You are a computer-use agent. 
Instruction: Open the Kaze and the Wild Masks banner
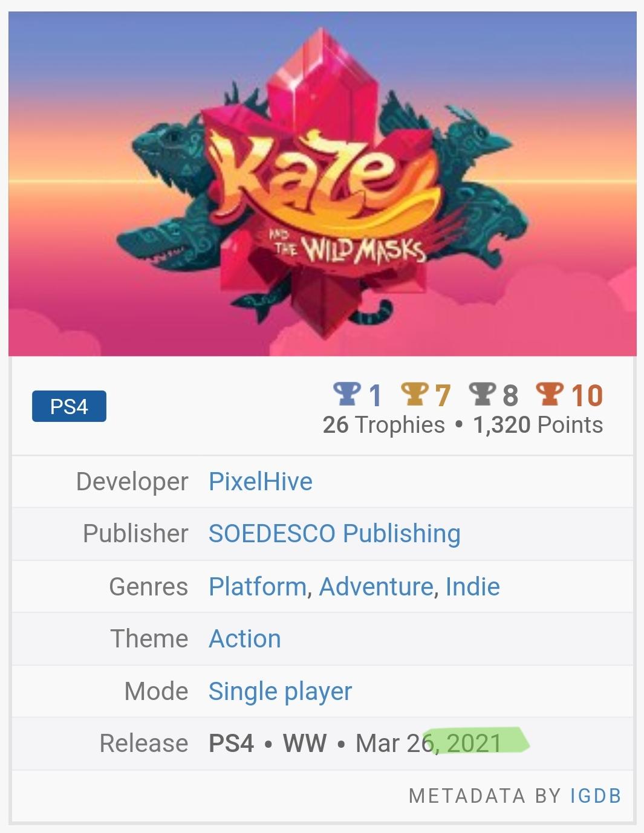tap(322, 184)
